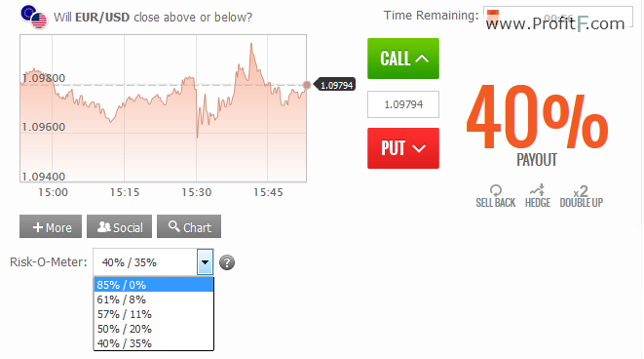Screen dimensions: 644x359
Task: Choose 61% / 8% from the list
Action: click(154, 299)
